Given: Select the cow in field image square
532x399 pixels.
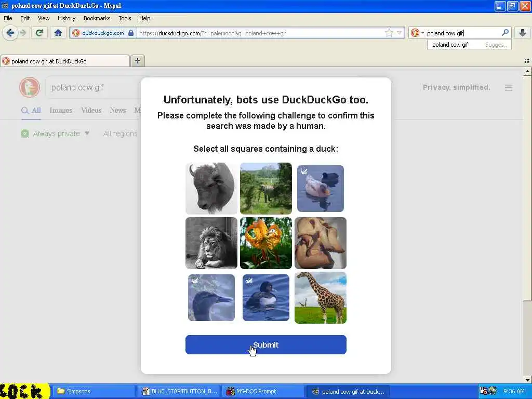Looking at the screenshot, I should tap(266, 188).
